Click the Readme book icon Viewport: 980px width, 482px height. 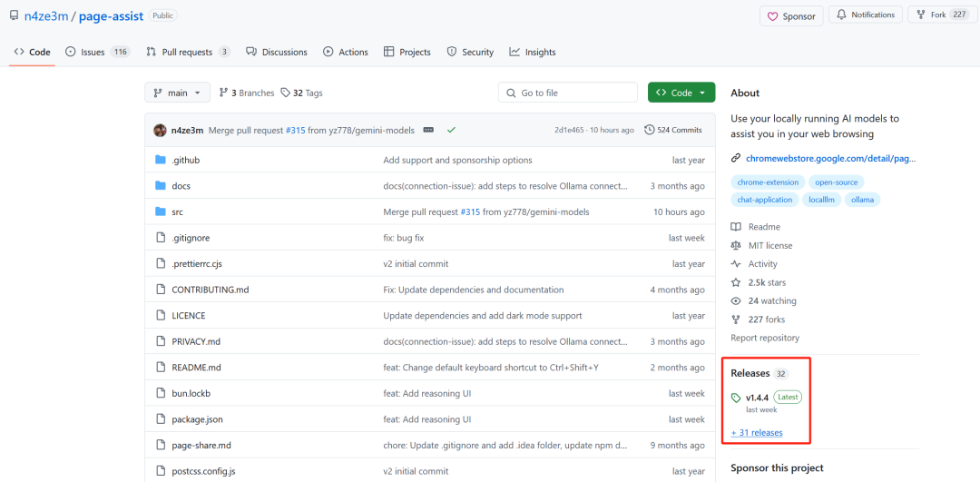click(x=736, y=227)
